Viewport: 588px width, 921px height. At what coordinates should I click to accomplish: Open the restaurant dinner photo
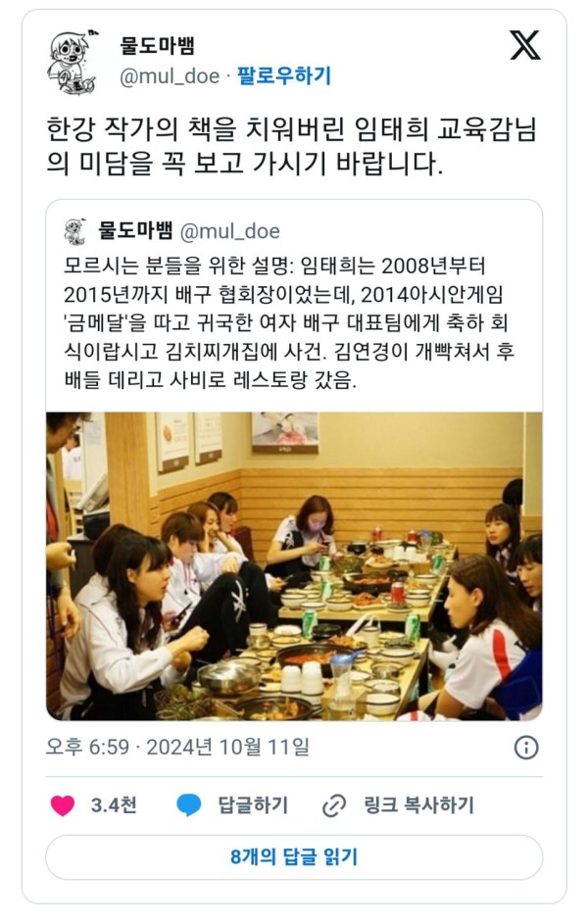(x=294, y=566)
